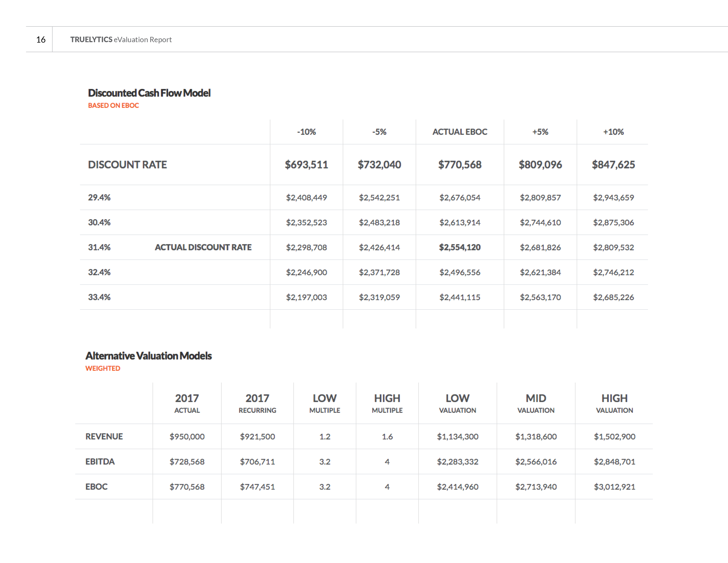Viewport: 728px width, 563px height.
Task: Click the $847,625 EBOC value
Action: [x=613, y=165]
